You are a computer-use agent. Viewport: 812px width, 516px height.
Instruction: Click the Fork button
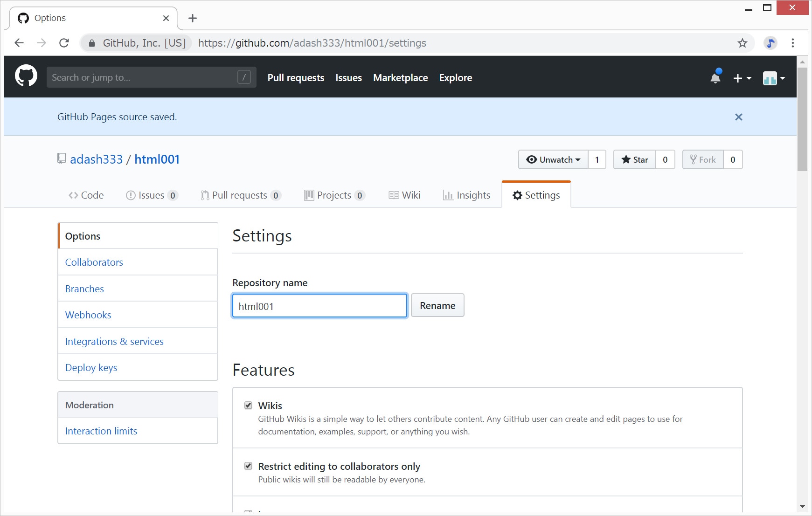(x=703, y=159)
